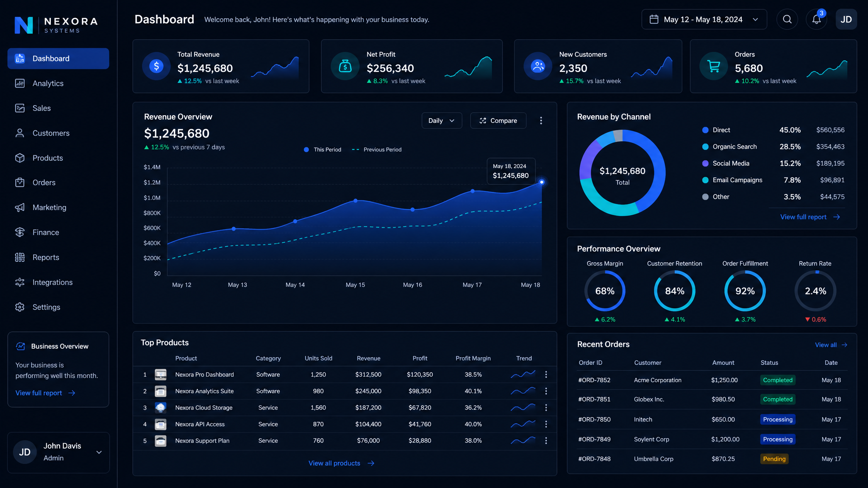Click the Settings gear icon in sidebar
This screenshot has width=868, height=488.
[x=20, y=307]
